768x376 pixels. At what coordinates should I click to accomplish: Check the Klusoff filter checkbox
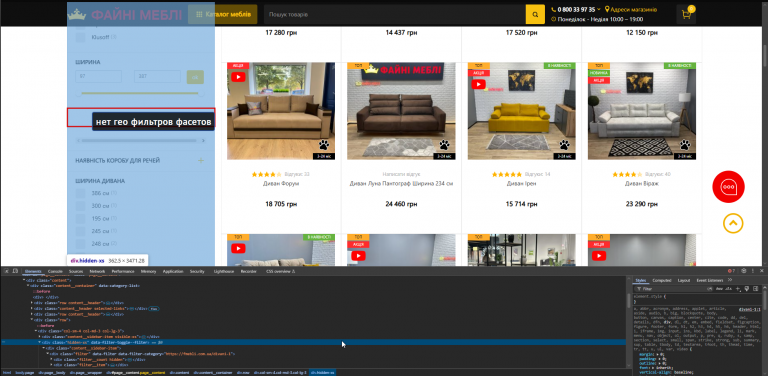coord(81,37)
